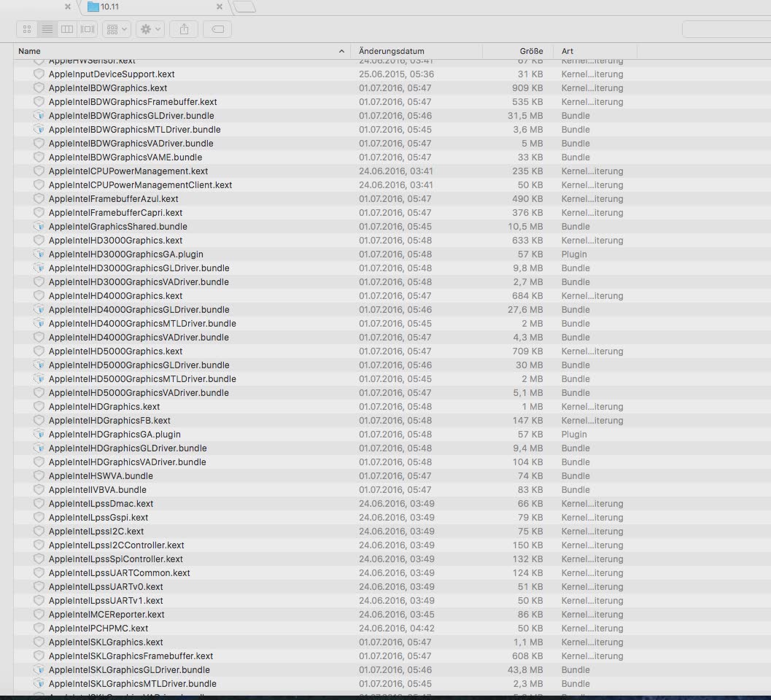The height and width of the screenshot is (700, 771).
Task: Open the gear action menu
Action: pyautogui.click(x=150, y=29)
